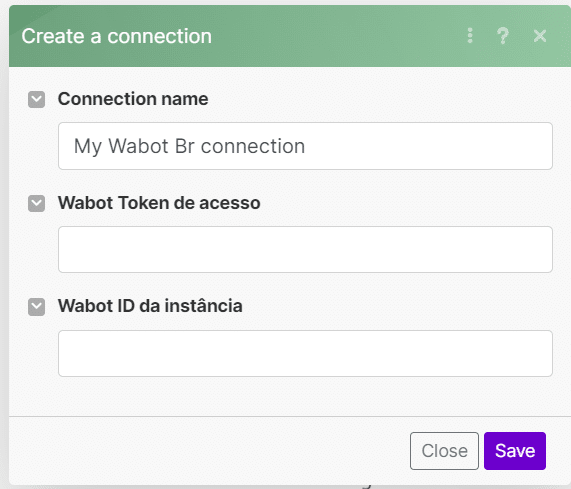The image size is (571, 489).
Task: Click the Wabot Token de acesso label
Action: [159, 203]
